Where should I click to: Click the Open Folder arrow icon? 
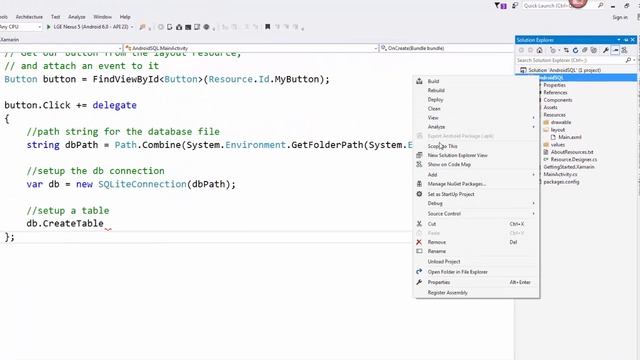tap(419, 272)
